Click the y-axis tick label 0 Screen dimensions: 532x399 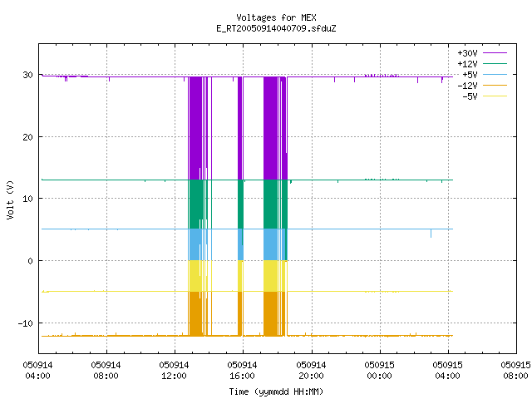coord(31,261)
